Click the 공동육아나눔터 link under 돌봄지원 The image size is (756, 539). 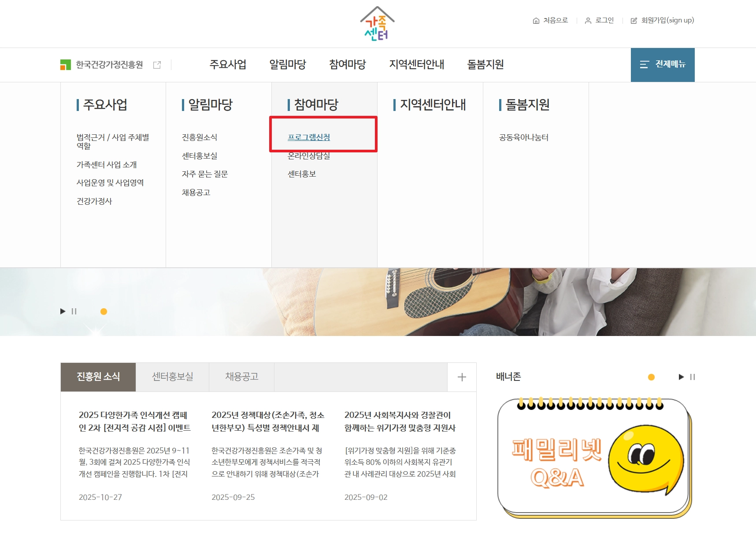coord(523,137)
